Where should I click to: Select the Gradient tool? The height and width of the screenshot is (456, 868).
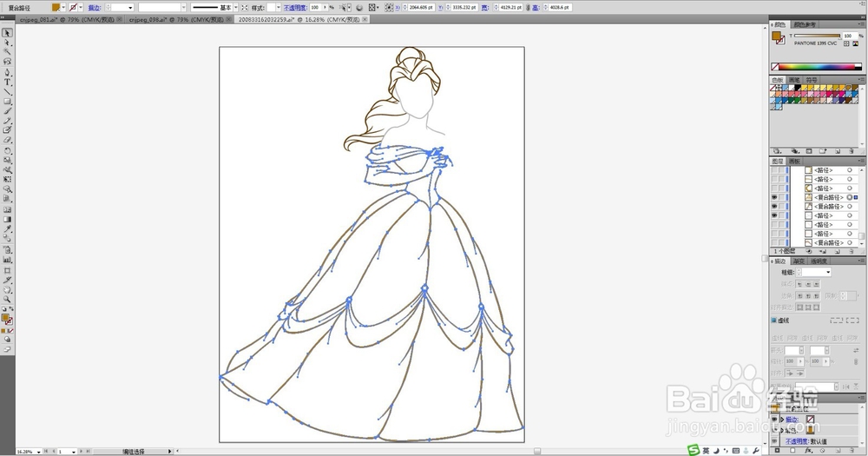(7, 220)
